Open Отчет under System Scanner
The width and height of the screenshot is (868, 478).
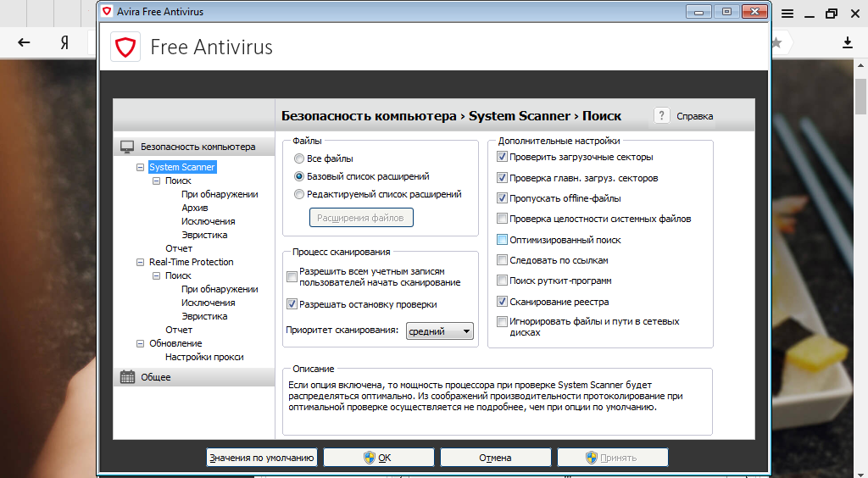pyautogui.click(x=179, y=248)
